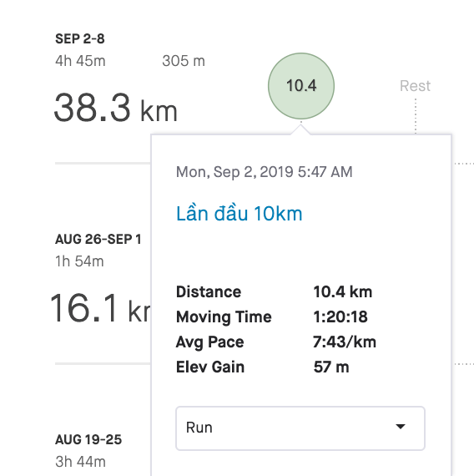Select the AUG 19-25 week heading
Viewport: 474px width, 476px height.
(88, 439)
